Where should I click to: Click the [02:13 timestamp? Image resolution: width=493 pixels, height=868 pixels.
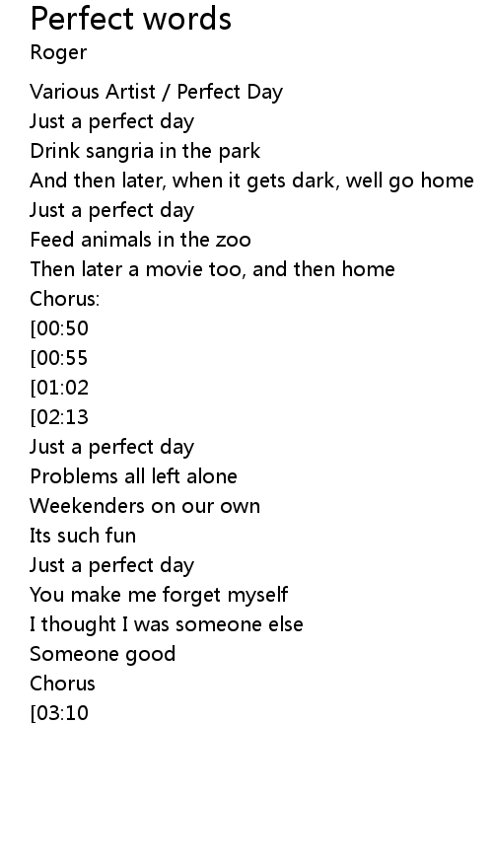coord(59,417)
